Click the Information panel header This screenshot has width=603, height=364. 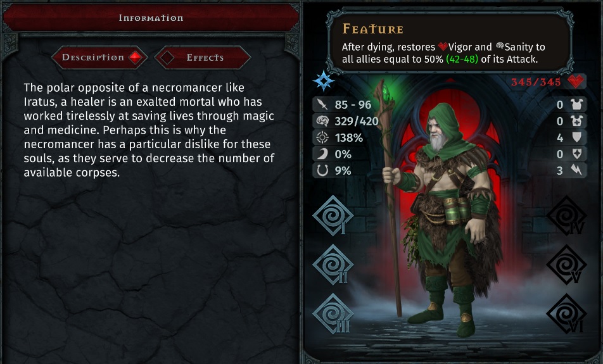click(x=151, y=18)
